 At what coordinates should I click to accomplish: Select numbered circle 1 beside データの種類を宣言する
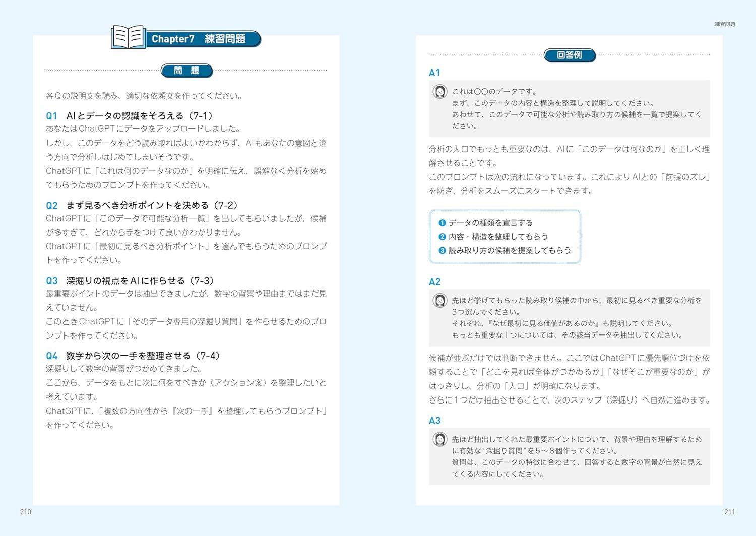coord(442,223)
